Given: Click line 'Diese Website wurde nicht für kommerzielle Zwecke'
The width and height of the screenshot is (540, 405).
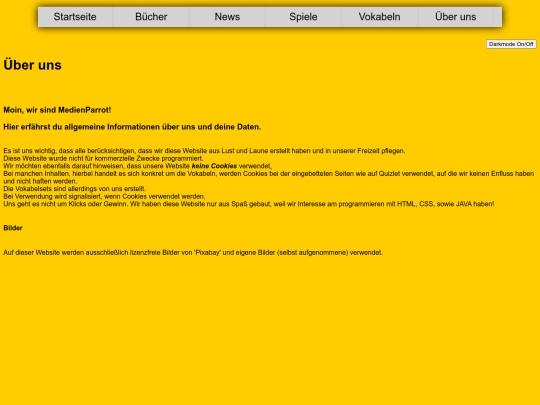Looking at the screenshot, I should tap(103, 158).
